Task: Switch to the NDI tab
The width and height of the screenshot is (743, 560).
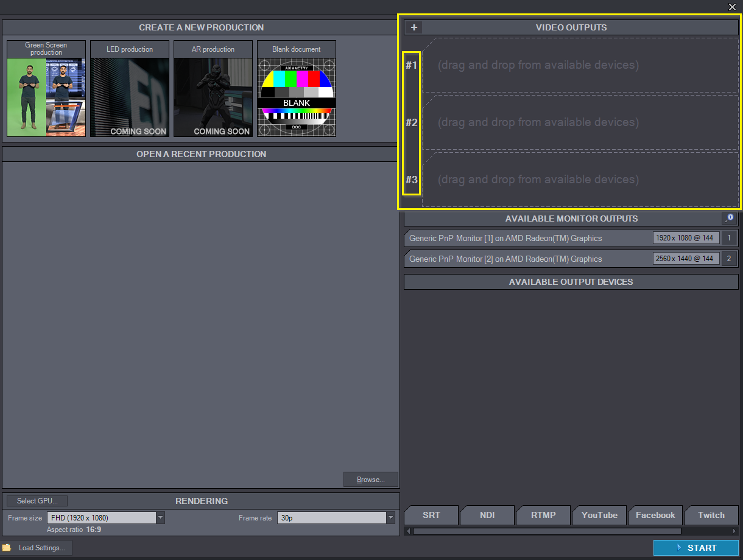Action: tap(487, 515)
